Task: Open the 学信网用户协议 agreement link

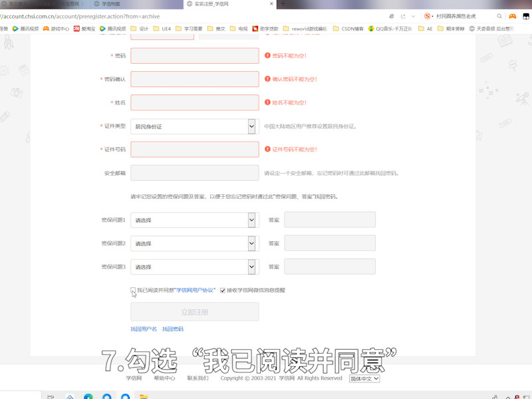Action: 176,290
